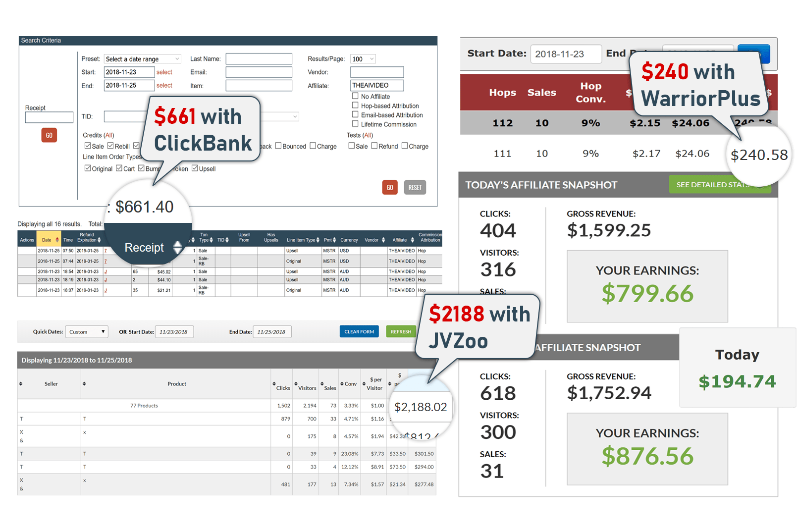The width and height of the screenshot is (797, 532).
Task: Focus the Item input field
Action: 259,85
